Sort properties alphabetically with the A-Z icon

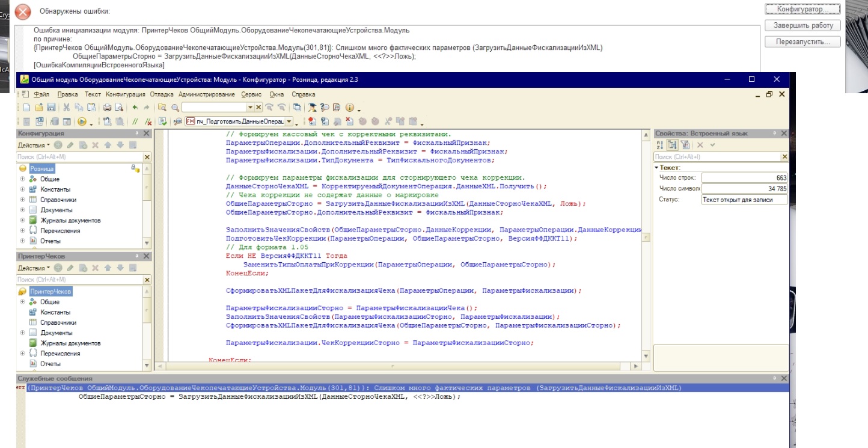[659, 145]
